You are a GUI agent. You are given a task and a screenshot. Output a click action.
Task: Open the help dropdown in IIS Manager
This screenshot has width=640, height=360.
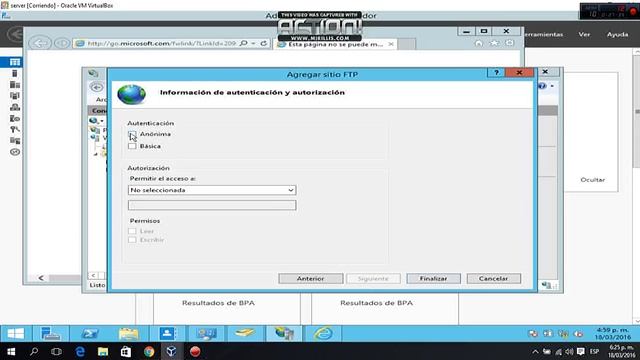[546, 86]
